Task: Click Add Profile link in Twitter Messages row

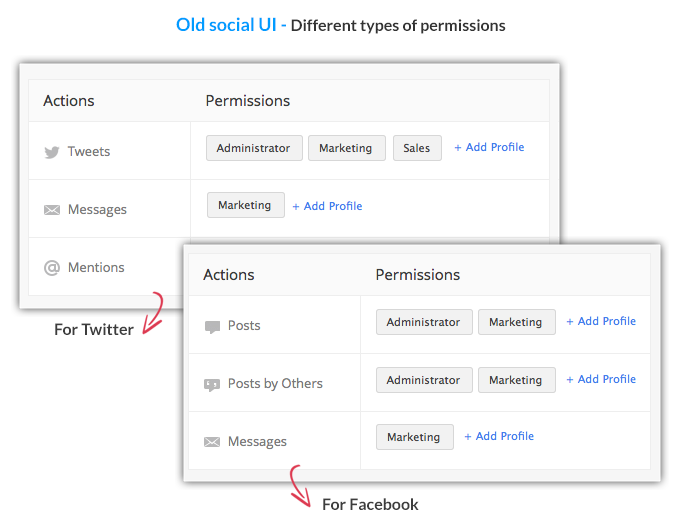Action: click(327, 206)
